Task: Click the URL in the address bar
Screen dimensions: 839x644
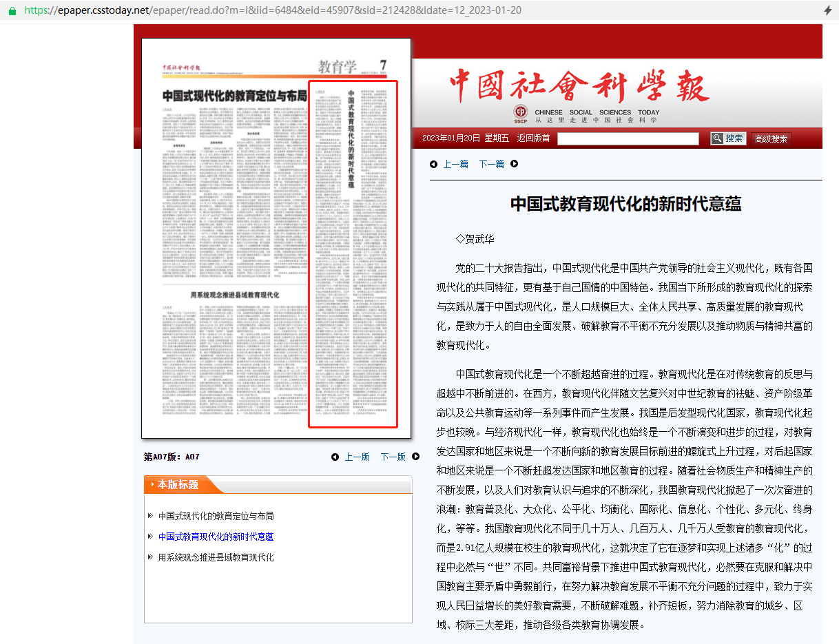Action: [272, 12]
